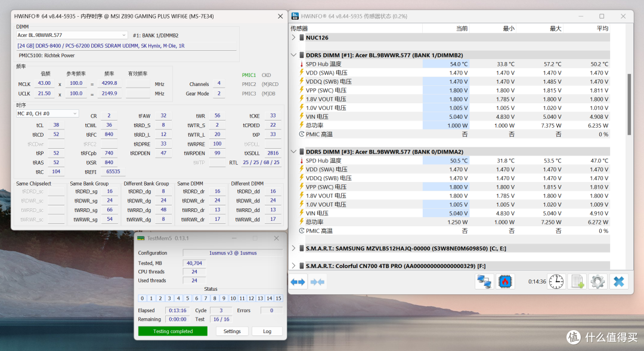Collapse the DDR5 DIMM [#3] sensor group

point(293,152)
